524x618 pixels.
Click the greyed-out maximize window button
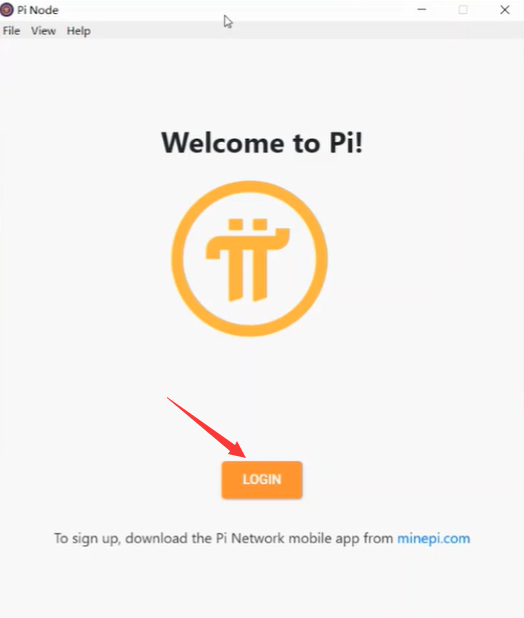pos(463,9)
